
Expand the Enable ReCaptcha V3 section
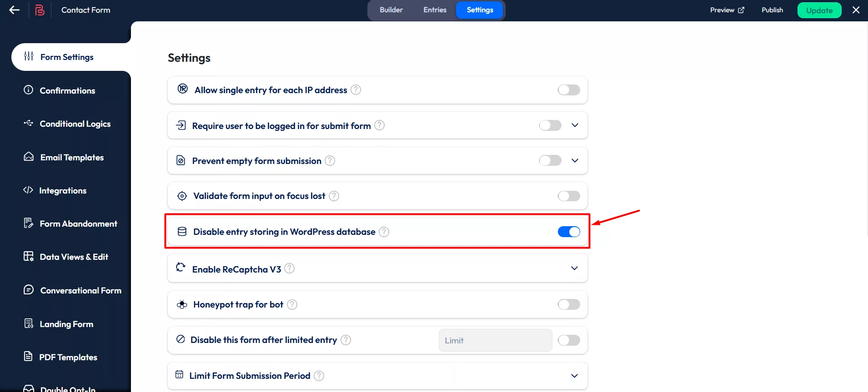574,268
